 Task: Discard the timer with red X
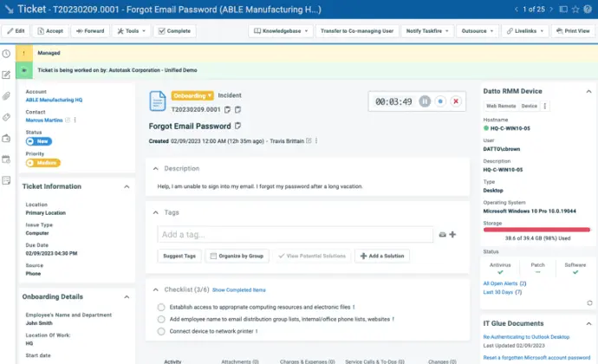tap(456, 101)
